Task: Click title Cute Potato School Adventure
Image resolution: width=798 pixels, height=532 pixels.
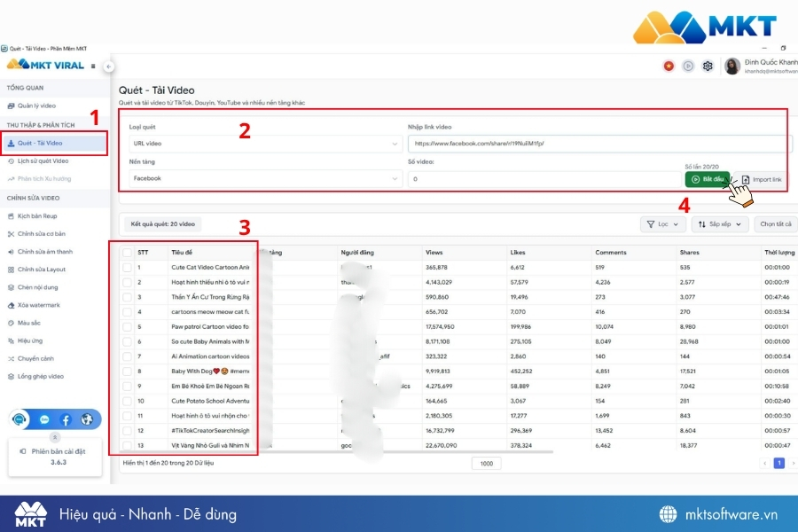Action: tap(210, 401)
